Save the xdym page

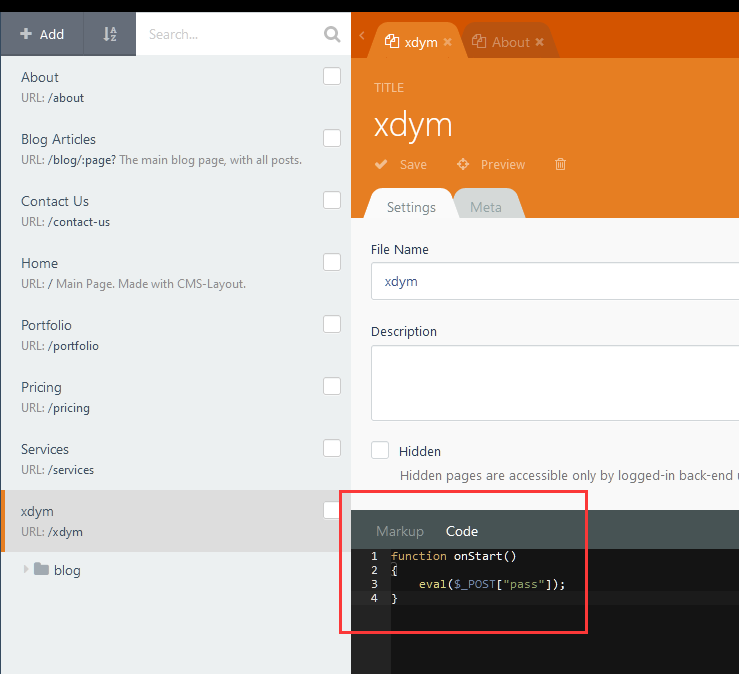[x=401, y=164]
